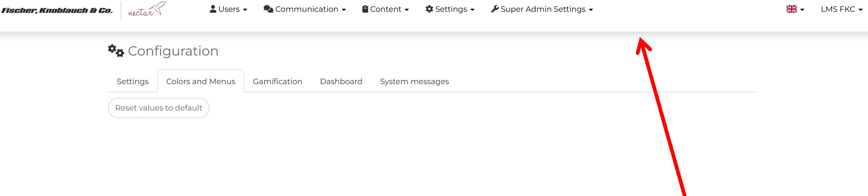Click the double-gears Configuration heading icon
The image size is (868, 196).
(116, 51)
